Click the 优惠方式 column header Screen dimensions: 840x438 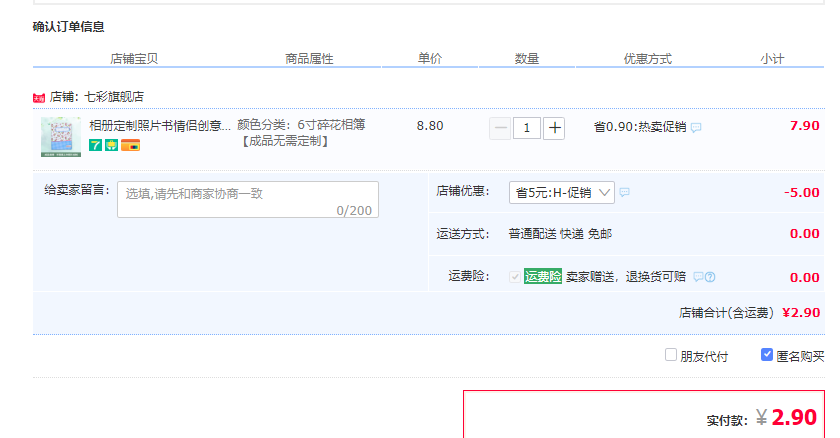click(x=647, y=59)
